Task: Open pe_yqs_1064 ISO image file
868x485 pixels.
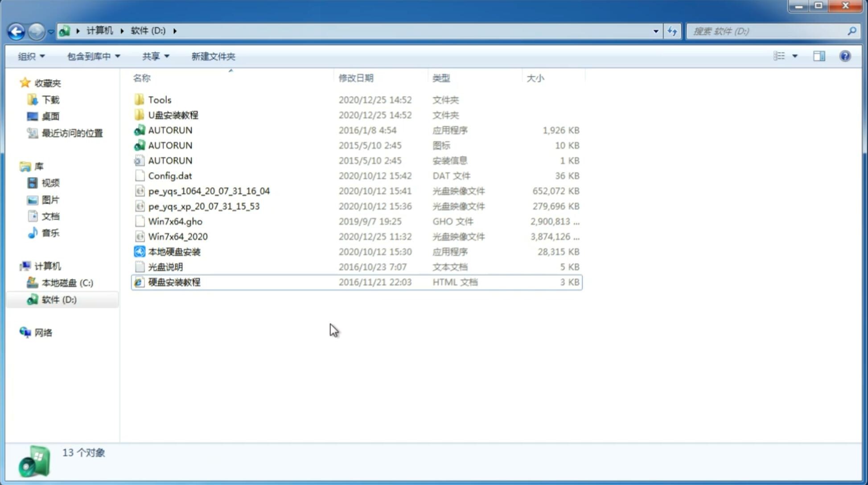Action: click(209, 191)
